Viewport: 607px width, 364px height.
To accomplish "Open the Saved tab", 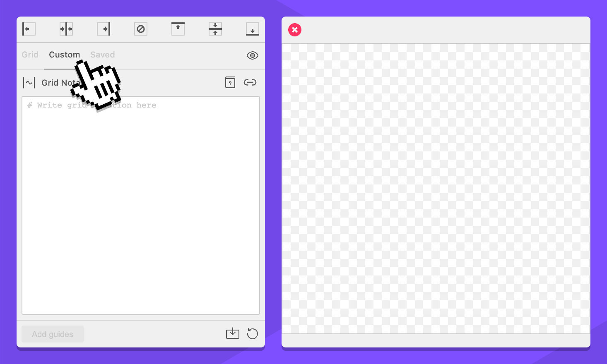I will tap(103, 55).
